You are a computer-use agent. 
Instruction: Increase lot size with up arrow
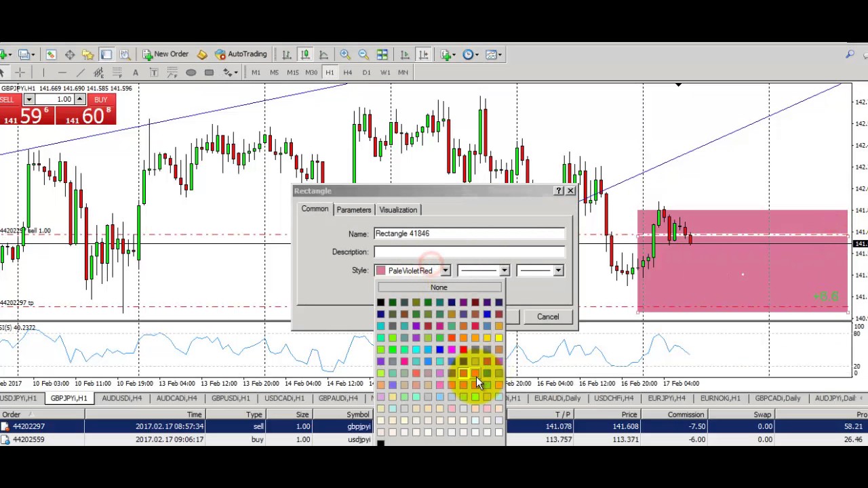pos(80,100)
